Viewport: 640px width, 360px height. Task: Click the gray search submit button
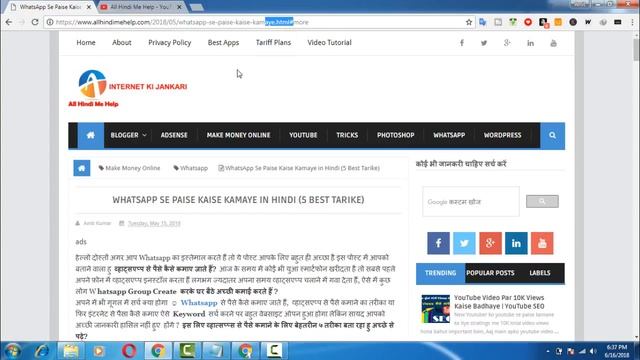pos(542,201)
